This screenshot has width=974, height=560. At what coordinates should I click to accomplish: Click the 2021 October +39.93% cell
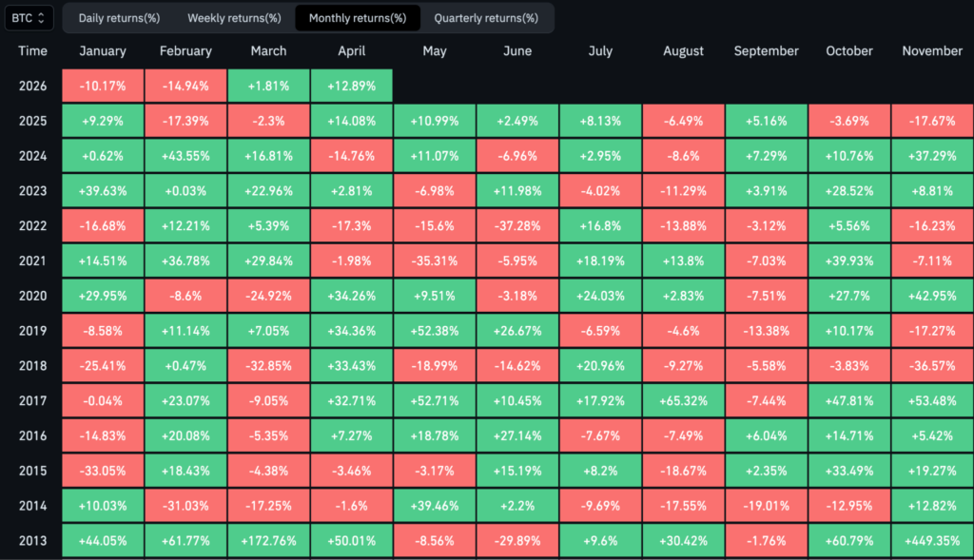(849, 261)
